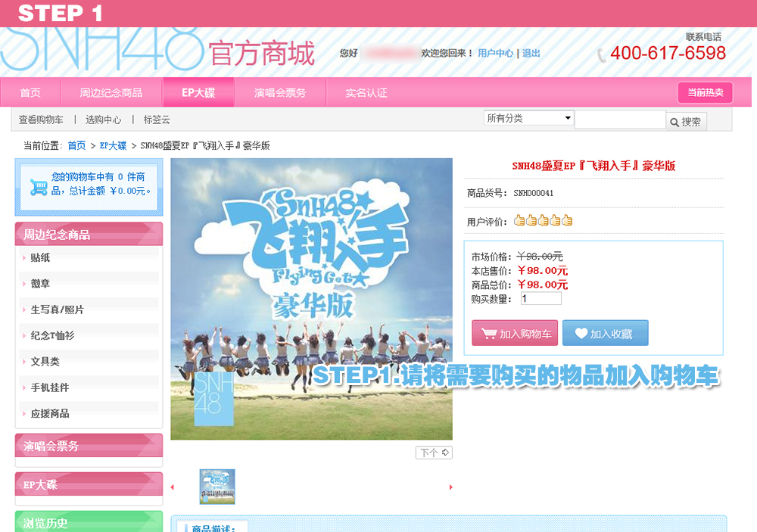Click the large 飞翔入手 album cover image
This screenshot has height=532, width=757.
(x=311, y=300)
